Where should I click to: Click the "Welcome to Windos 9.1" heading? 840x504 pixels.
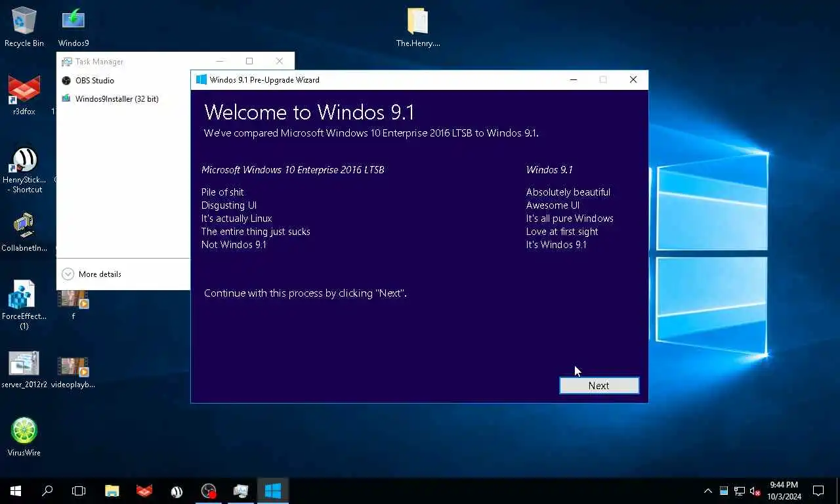click(309, 112)
